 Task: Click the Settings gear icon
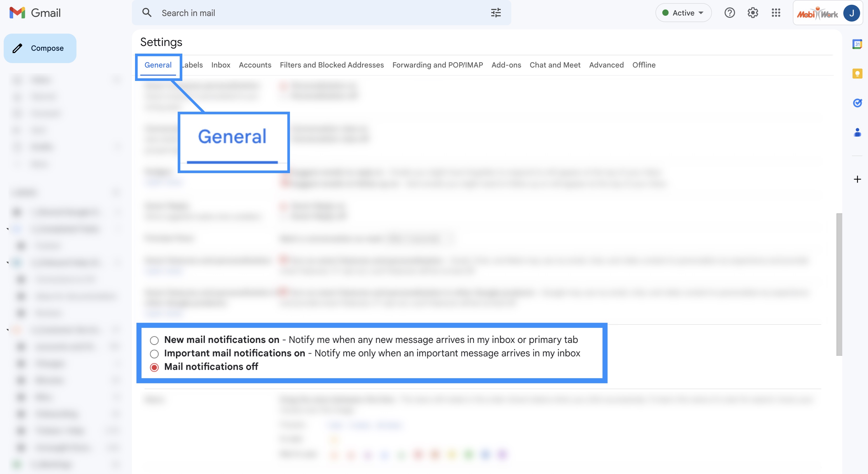(x=752, y=13)
